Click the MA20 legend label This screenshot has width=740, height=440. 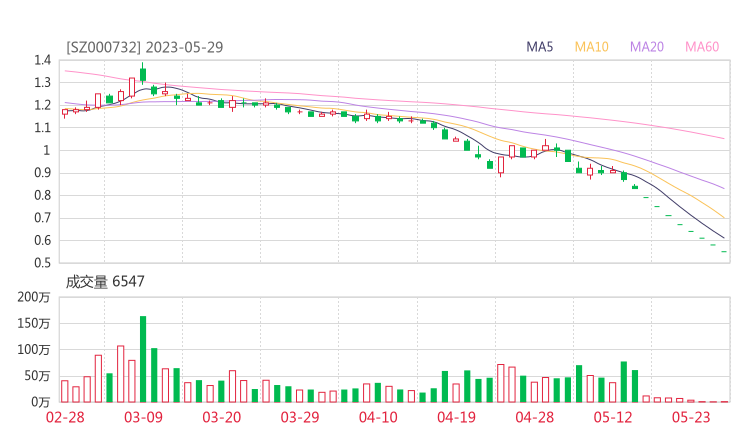(647, 47)
